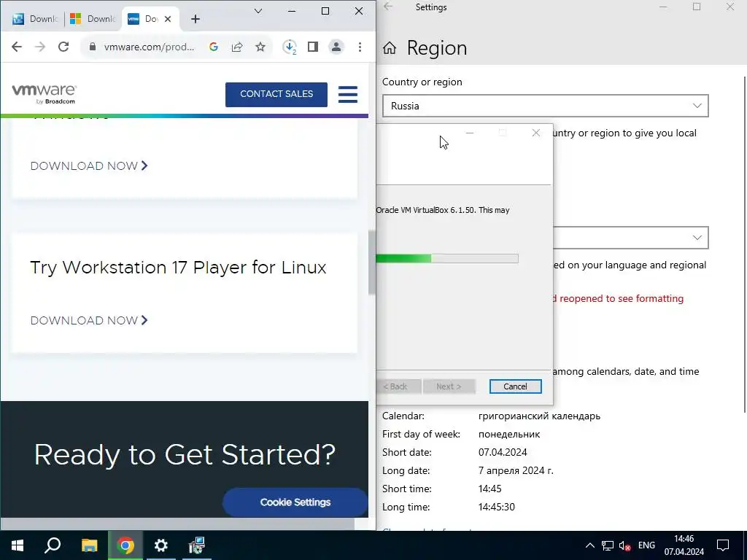The image size is (747, 560).
Task: Open the Country or region dropdown showing Russia
Action: coord(545,106)
